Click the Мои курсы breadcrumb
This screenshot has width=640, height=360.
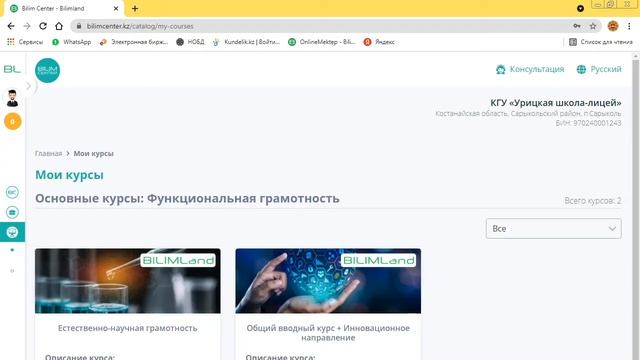(93, 153)
